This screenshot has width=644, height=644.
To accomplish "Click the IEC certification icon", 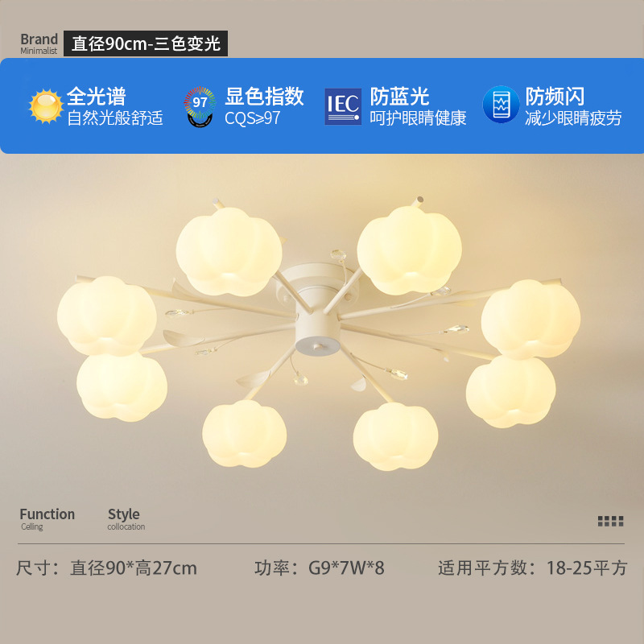I will point(343,106).
